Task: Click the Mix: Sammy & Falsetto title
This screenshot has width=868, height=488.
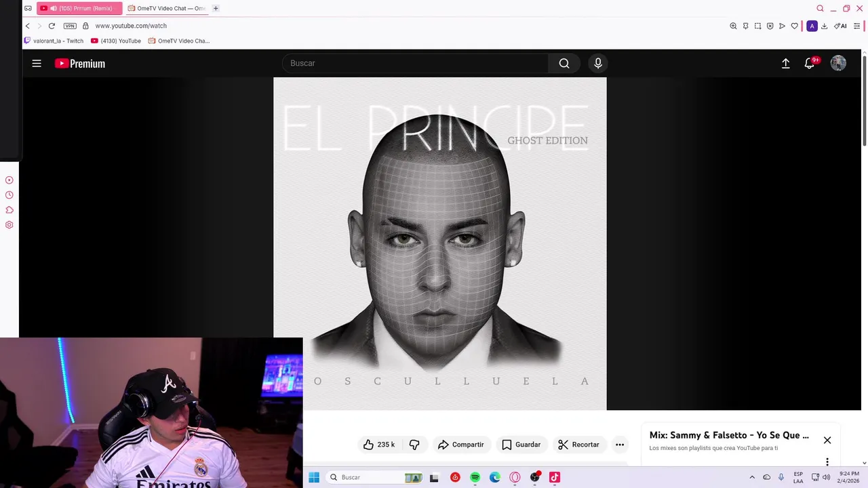Action: tap(729, 435)
